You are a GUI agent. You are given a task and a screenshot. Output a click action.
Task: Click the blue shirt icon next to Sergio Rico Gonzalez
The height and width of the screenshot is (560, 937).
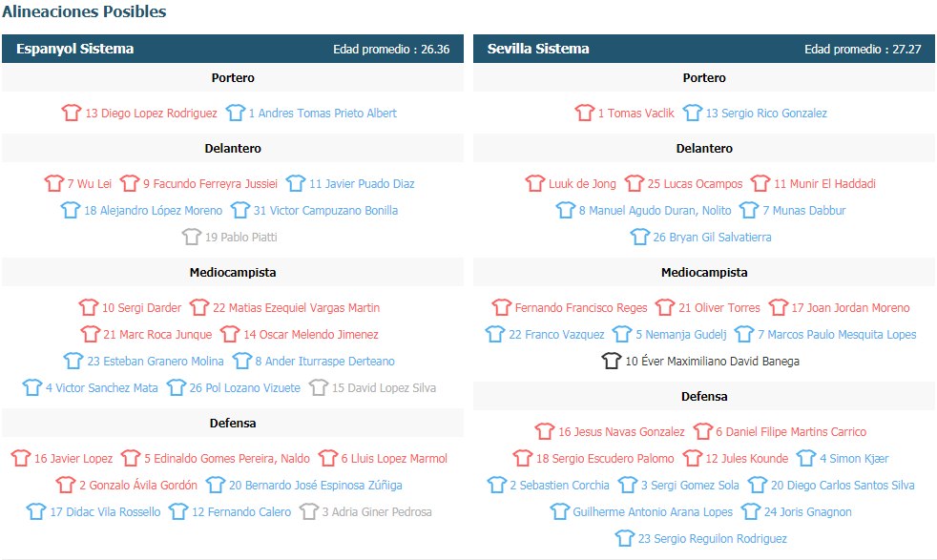click(692, 113)
